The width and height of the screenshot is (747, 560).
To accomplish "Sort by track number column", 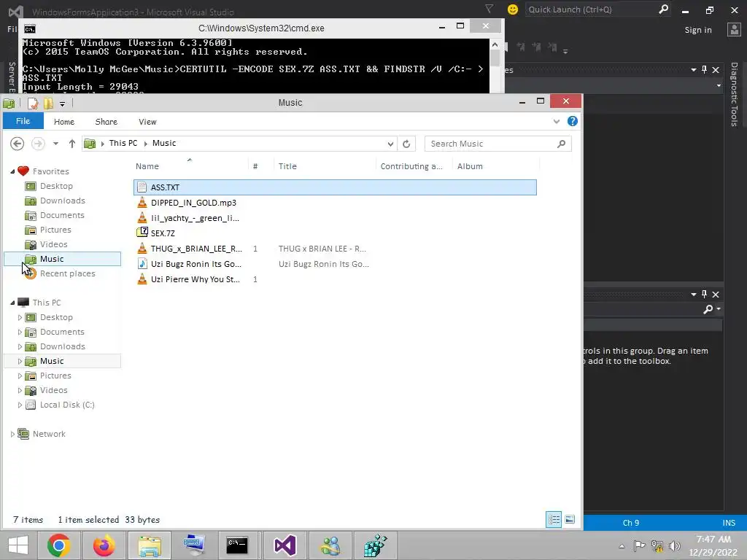I will (261, 166).
